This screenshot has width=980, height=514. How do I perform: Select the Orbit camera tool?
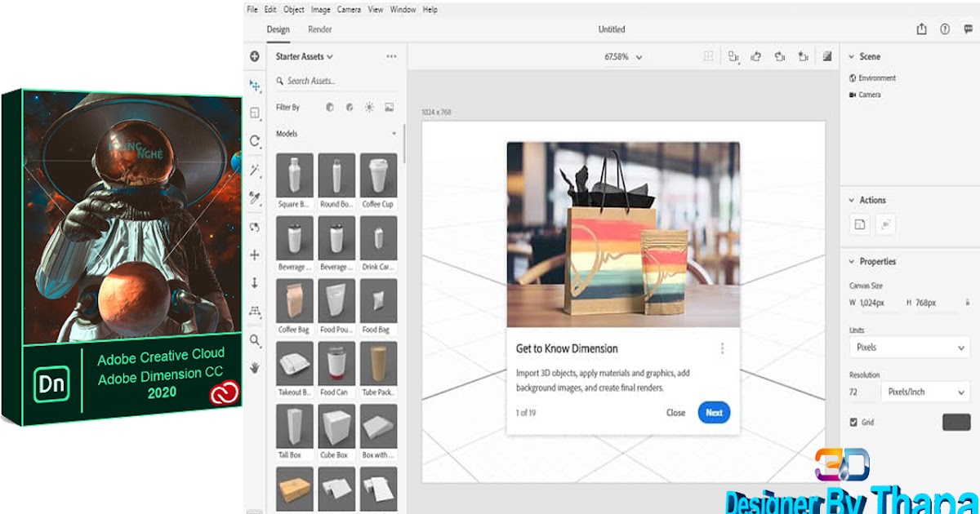pos(254,226)
